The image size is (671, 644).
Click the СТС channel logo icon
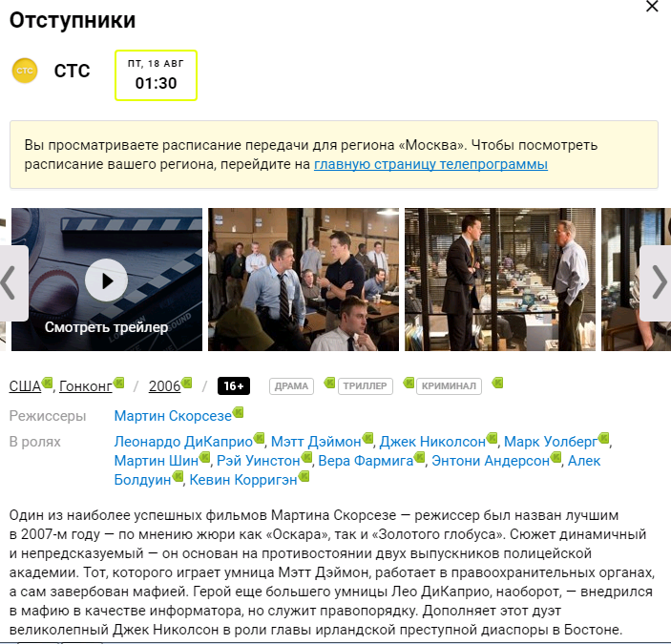(x=25, y=71)
